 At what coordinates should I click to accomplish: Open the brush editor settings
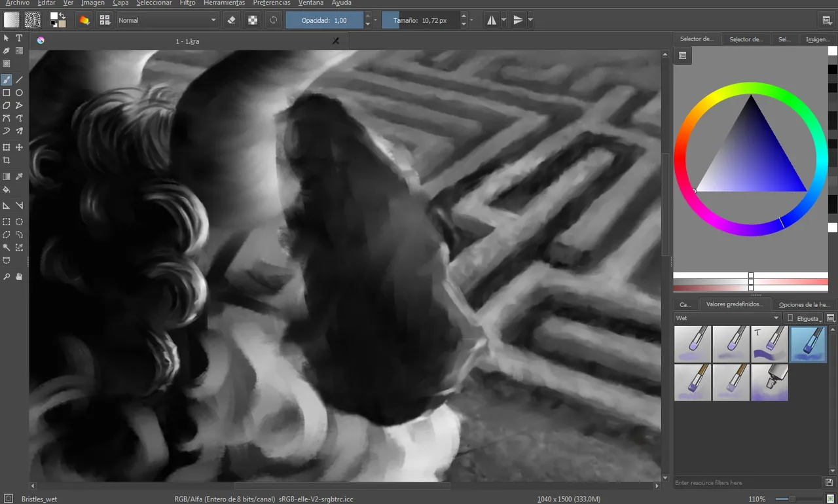coord(84,20)
